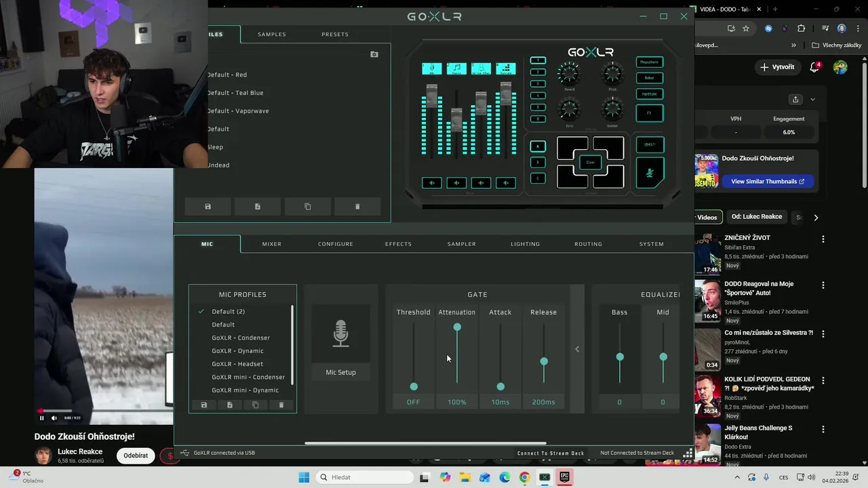Select sampler bank A

pyautogui.click(x=538, y=146)
